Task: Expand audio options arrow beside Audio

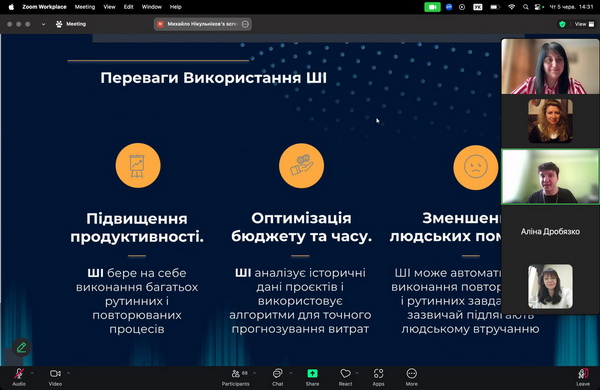Action: tap(32, 373)
